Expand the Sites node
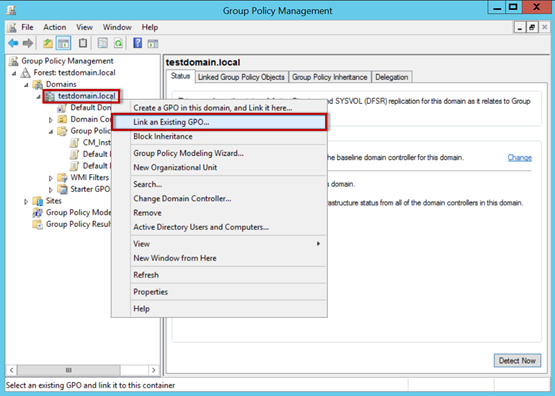This screenshot has width=555, height=396. [26, 202]
